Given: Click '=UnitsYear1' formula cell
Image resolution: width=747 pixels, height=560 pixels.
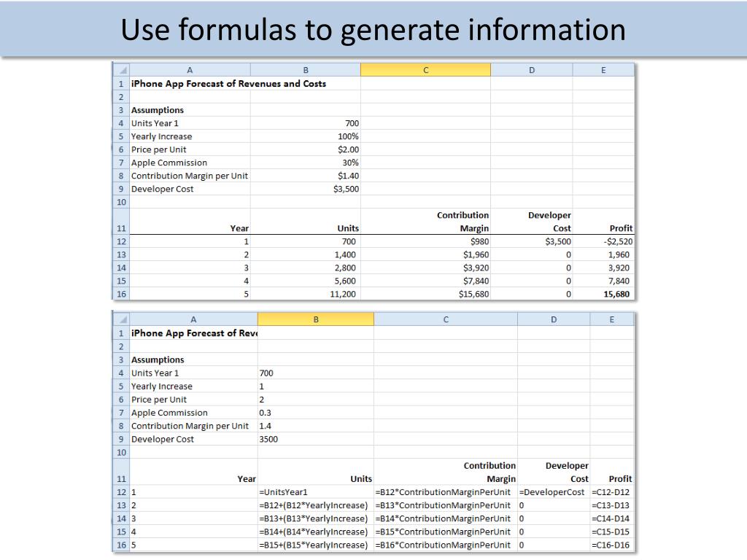Looking at the screenshot, I should [283, 492].
